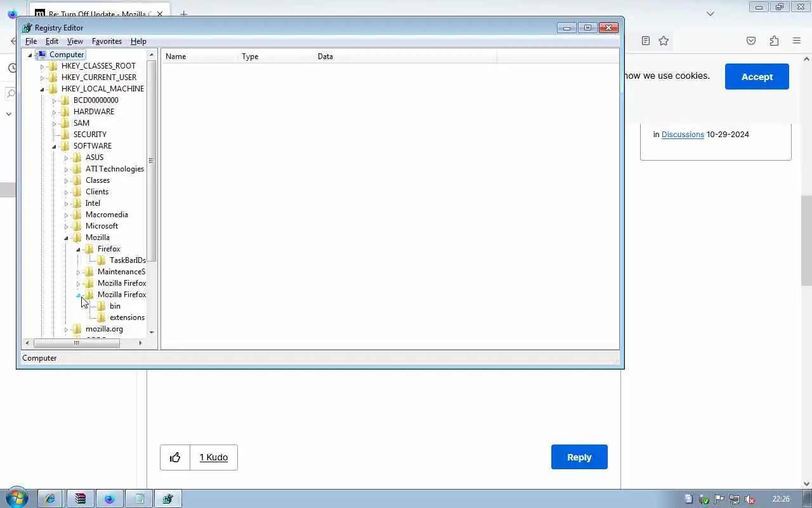Viewport: 812px width, 508px height.
Task: Open the Windows Start orb
Action: [16, 498]
